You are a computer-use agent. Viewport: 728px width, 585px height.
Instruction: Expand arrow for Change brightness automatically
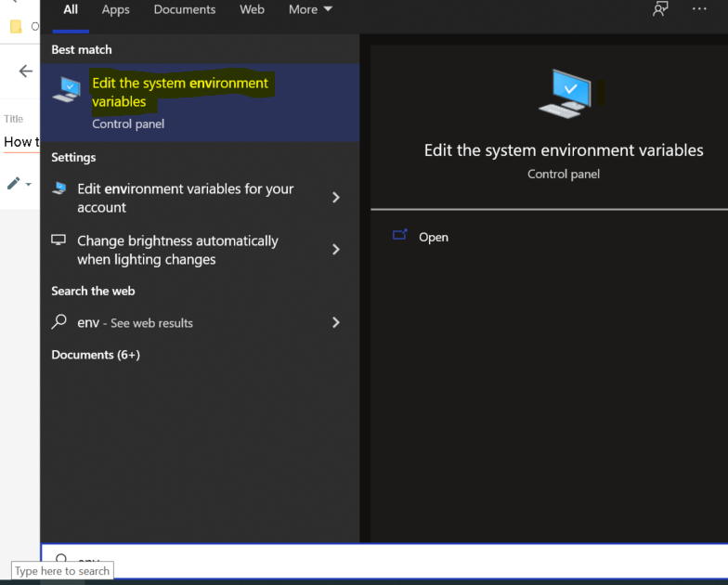(x=336, y=250)
